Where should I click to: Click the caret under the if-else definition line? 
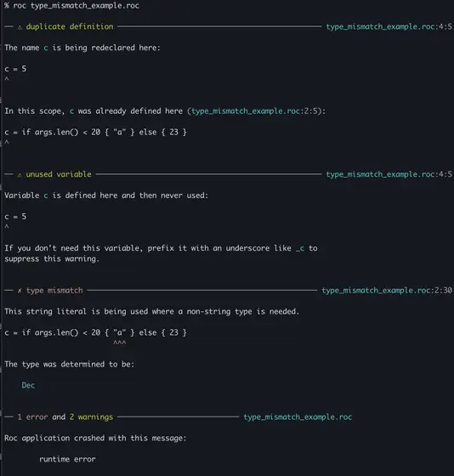coord(7,142)
